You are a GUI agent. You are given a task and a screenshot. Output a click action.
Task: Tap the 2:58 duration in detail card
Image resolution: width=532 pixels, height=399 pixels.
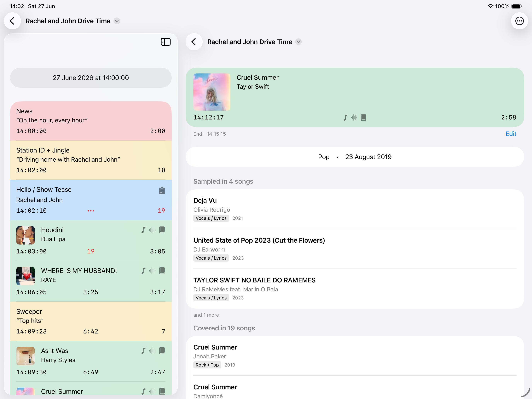coord(509,118)
